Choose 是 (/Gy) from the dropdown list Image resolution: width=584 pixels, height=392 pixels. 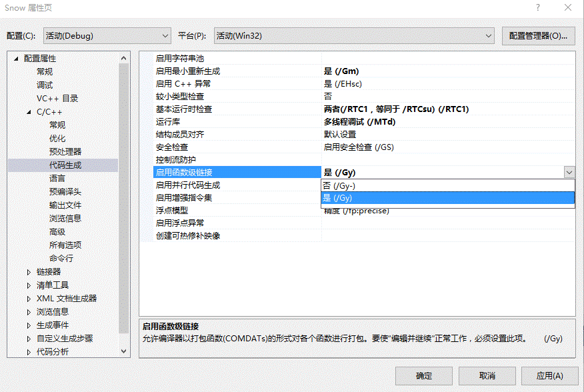[448, 198]
